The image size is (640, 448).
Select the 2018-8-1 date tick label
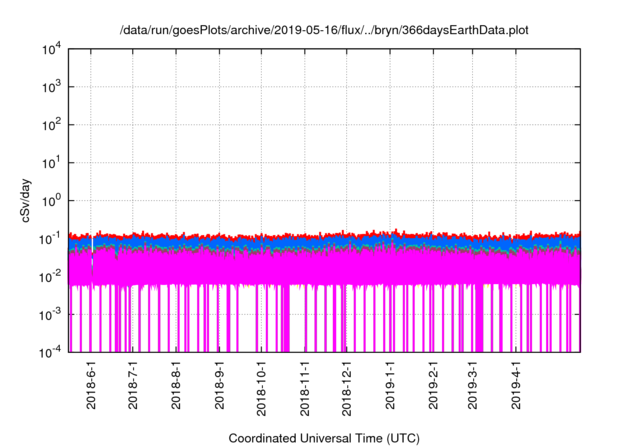(x=177, y=386)
